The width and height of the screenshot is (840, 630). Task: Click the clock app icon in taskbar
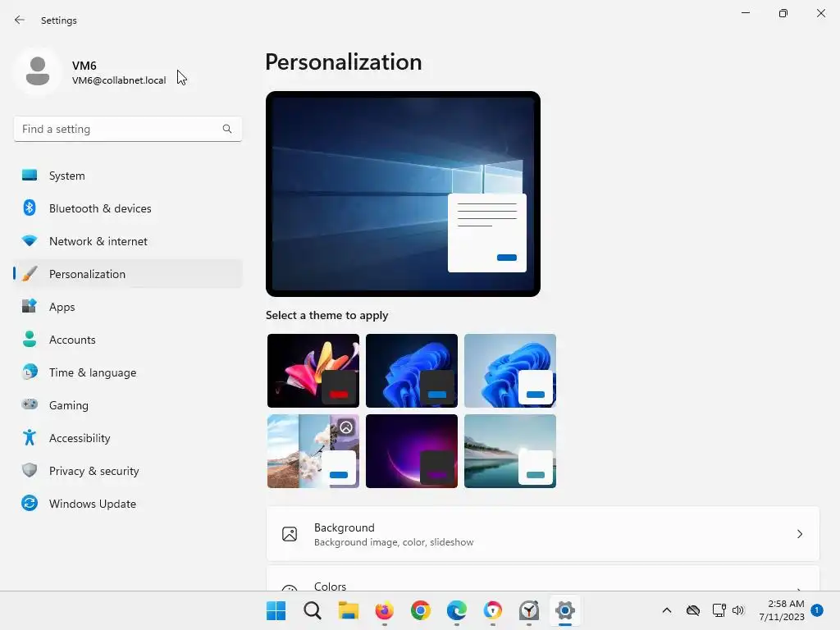[529, 610]
